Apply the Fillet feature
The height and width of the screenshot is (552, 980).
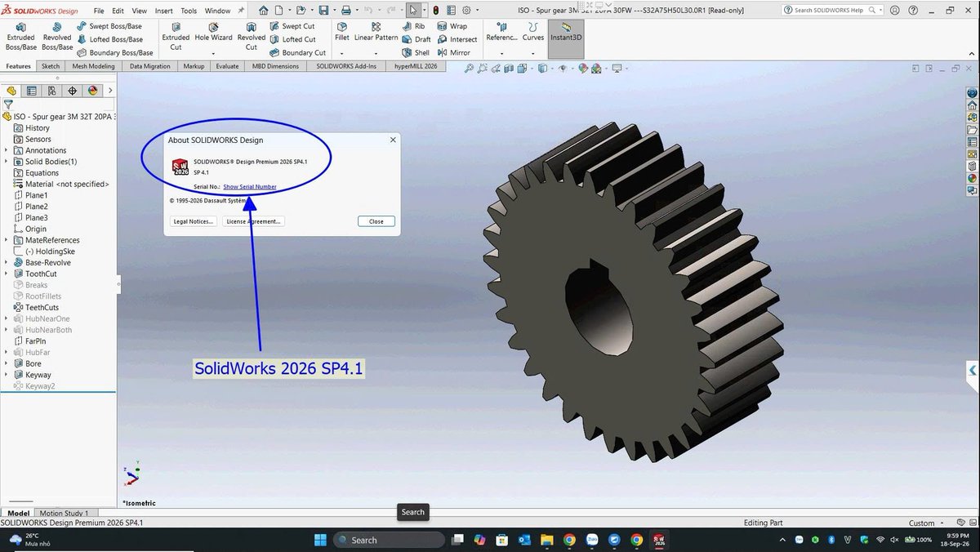click(342, 33)
